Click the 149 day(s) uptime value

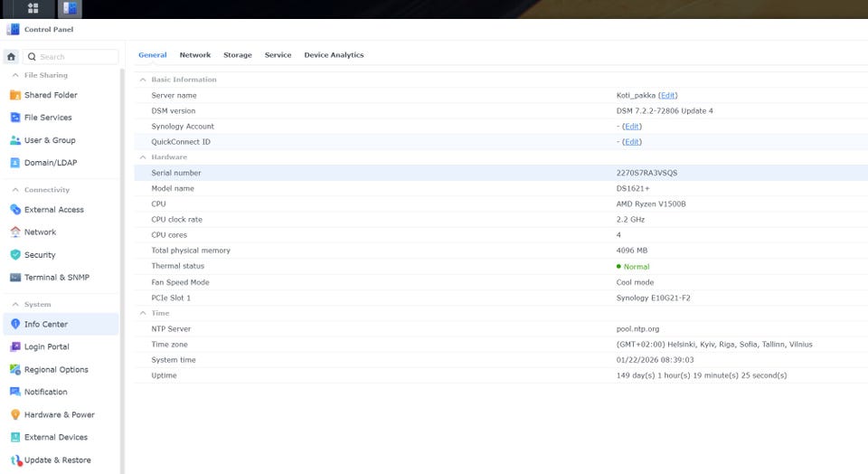(x=702, y=375)
